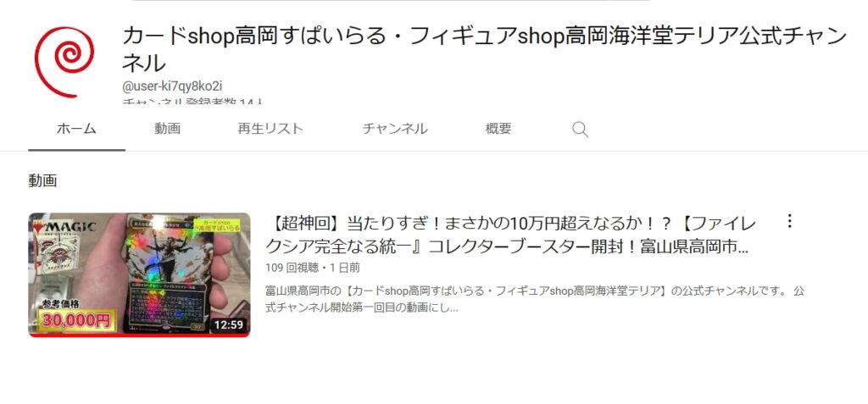Click the カードshop高岡すぱいらる channel name
The width and height of the screenshot is (868, 404).
point(484,49)
